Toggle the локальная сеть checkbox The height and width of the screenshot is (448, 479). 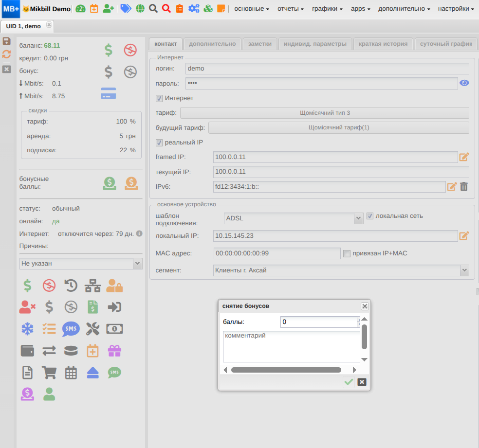tap(369, 216)
